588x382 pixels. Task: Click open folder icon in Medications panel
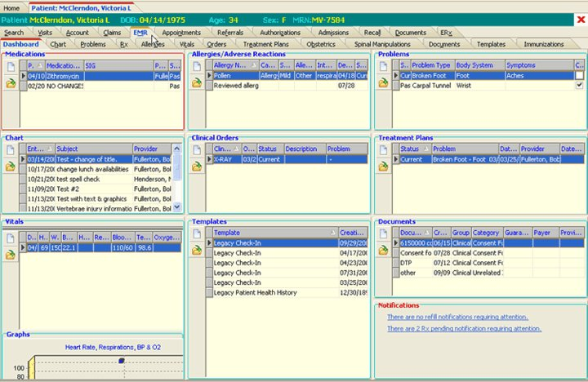coord(11,83)
